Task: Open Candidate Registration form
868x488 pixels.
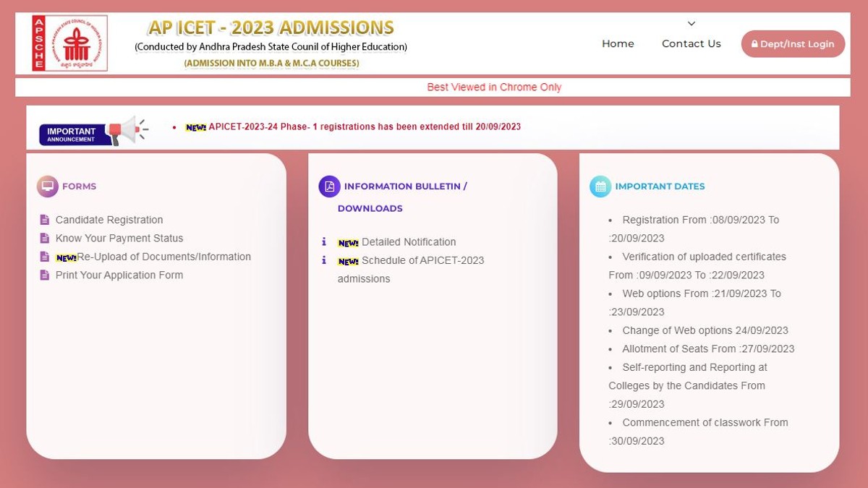Action: tap(109, 220)
